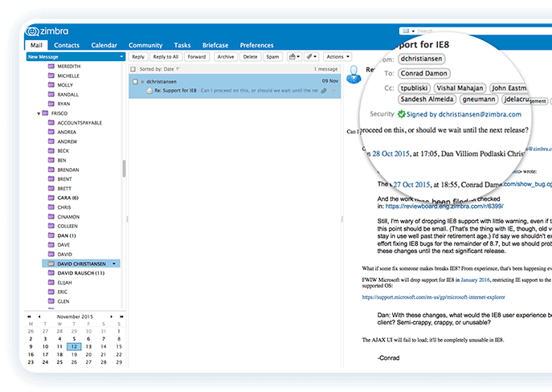Open the search type mail icon dropdown
Screen dimensions: 552x392
click(x=408, y=31)
